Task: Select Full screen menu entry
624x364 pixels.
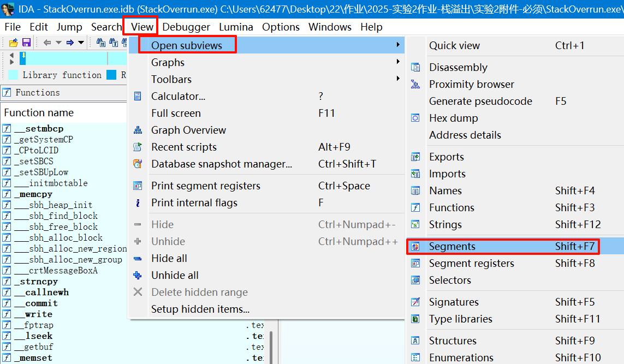Action: pyautogui.click(x=266, y=113)
